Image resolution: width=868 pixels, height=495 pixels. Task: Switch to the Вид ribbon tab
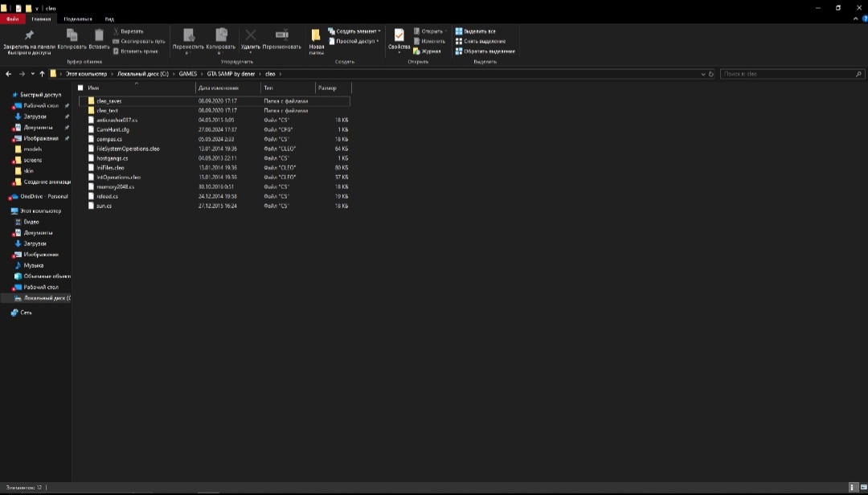pyautogui.click(x=109, y=18)
